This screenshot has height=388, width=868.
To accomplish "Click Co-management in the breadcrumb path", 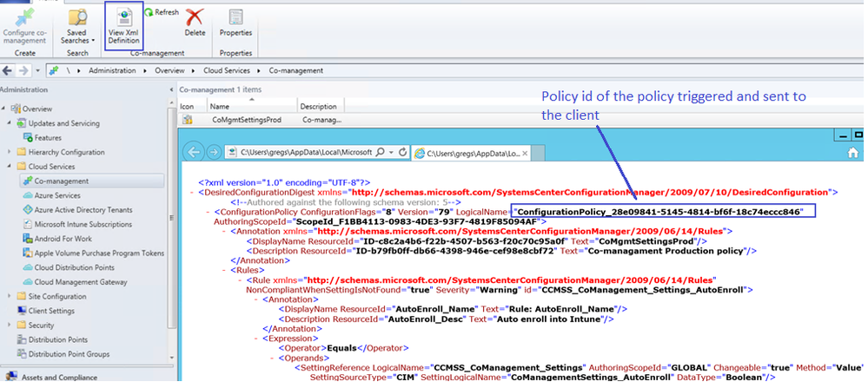I will click(296, 71).
